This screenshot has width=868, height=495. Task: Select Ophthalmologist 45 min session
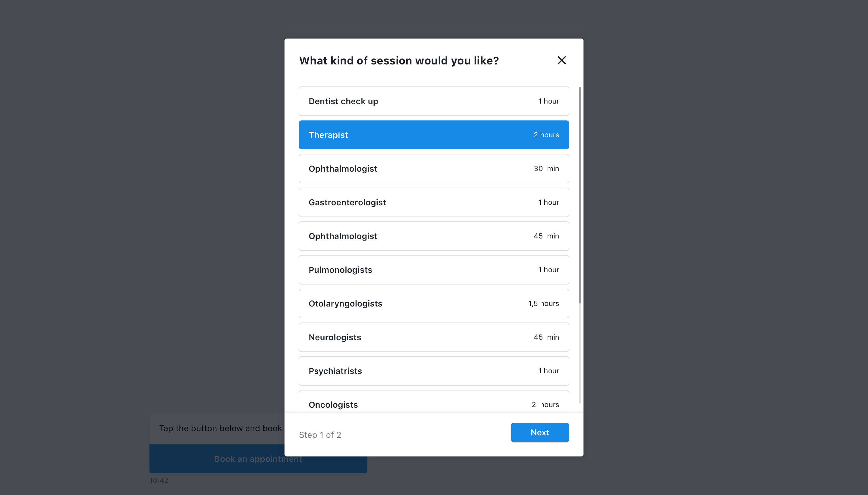point(434,236)
